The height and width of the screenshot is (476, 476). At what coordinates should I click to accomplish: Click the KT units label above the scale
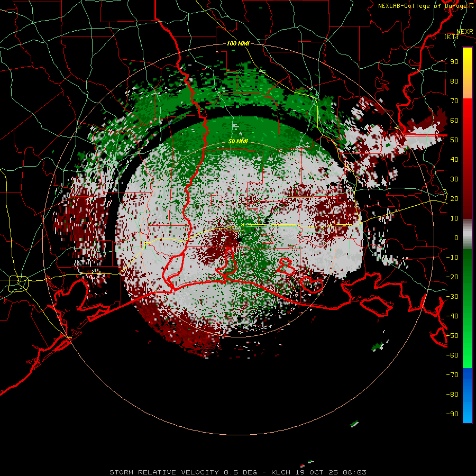(x=451, y=36)
